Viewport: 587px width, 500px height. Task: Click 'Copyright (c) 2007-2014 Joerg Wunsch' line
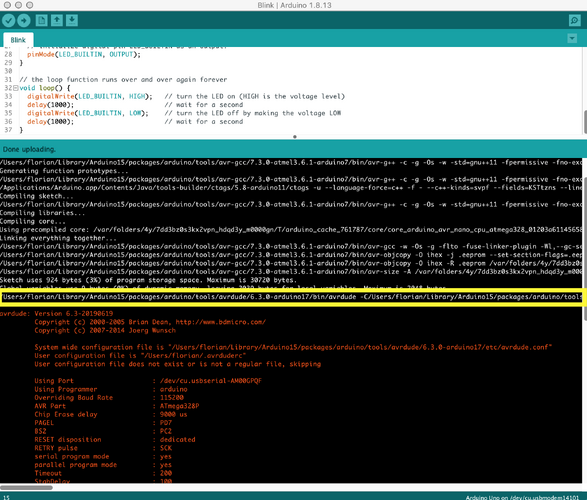pos(105,330)
